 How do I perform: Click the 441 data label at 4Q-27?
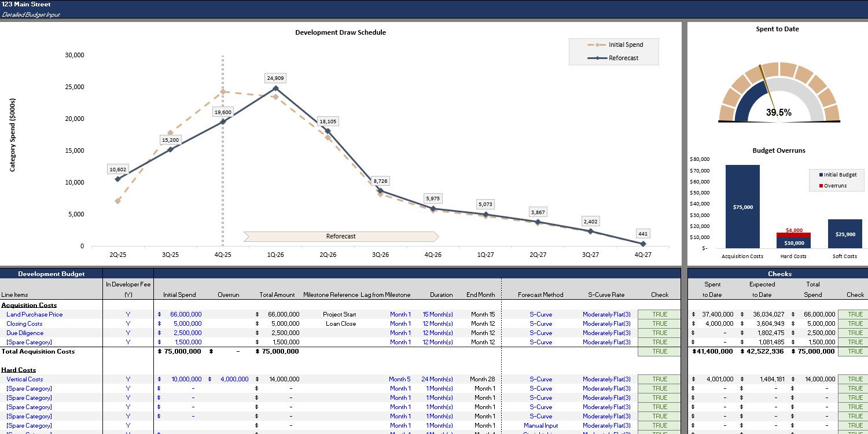click(643, 234)
